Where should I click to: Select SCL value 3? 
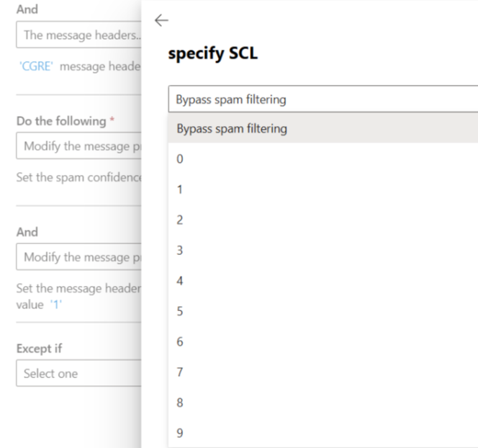pyautogui.click(x=179, y=251)
